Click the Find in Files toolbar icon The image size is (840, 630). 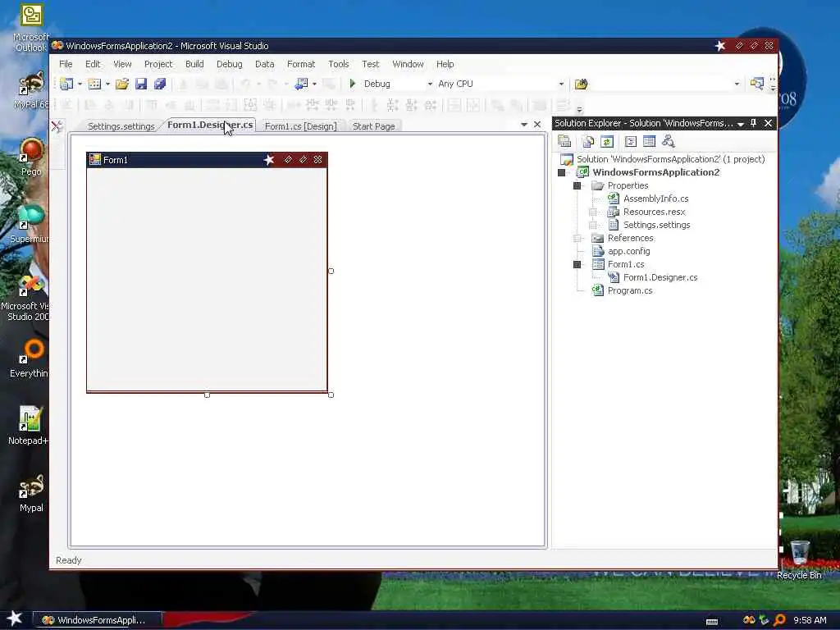(x=582, y=84)
